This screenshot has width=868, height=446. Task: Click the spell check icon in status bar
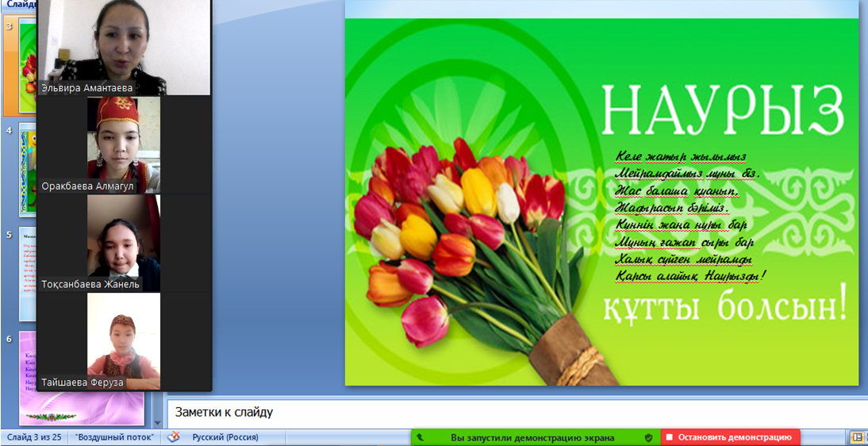tap(175, 437)
